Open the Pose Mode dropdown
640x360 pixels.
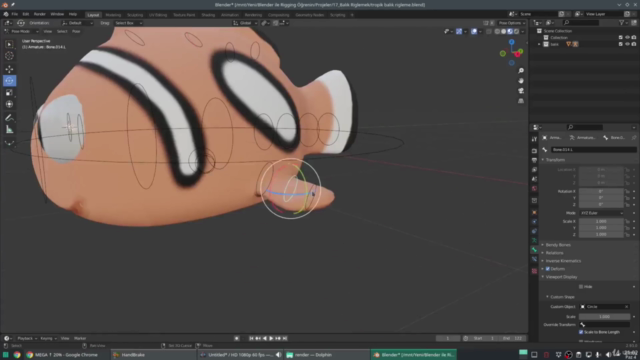coord(21,31)
